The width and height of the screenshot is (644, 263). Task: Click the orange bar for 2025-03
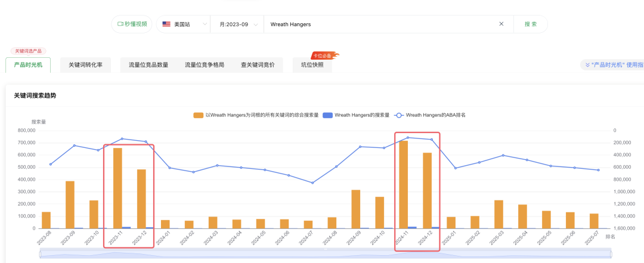[499, 215]
